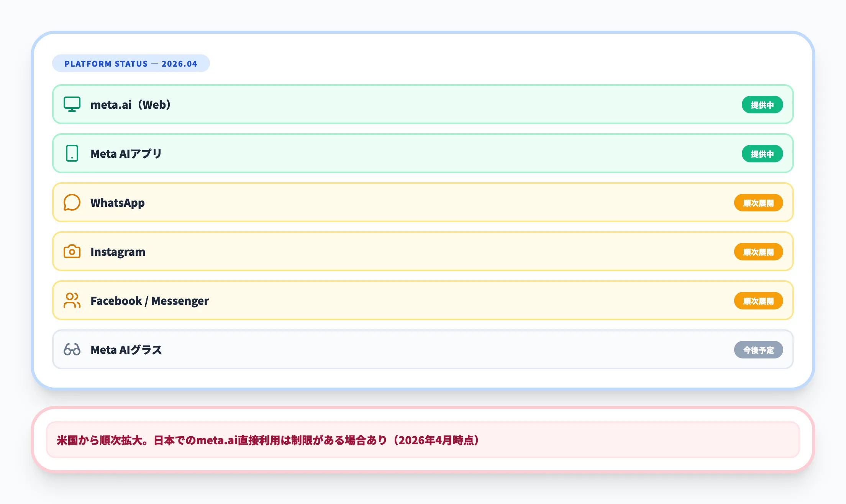The image size is (846, 504).
Task: Click the glasses icon for Meta AIグラス
Action: pyautogui.click(x=72, y=350)
